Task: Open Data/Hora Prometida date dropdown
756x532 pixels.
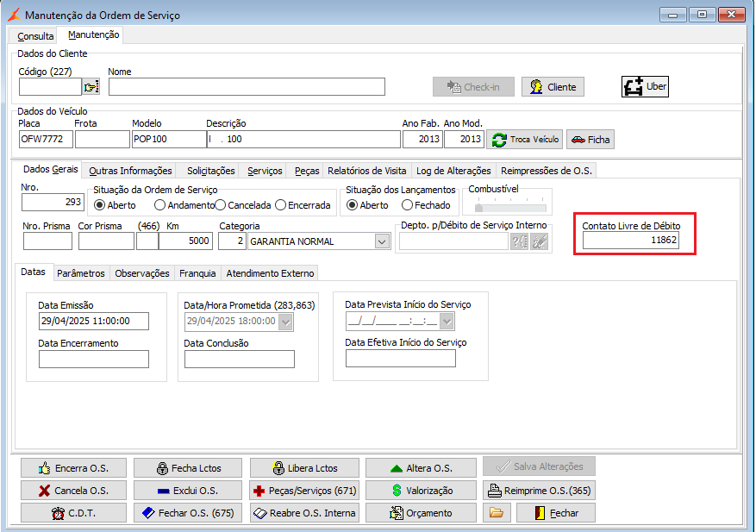Action: click(x=286, y=322)
